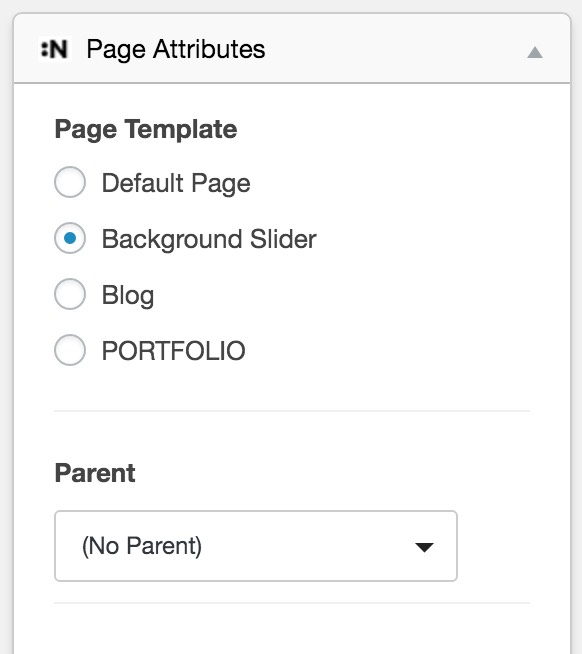Click the Page Attributes header bar
This screenshot has width=582, height=654.
pos(292,49)
